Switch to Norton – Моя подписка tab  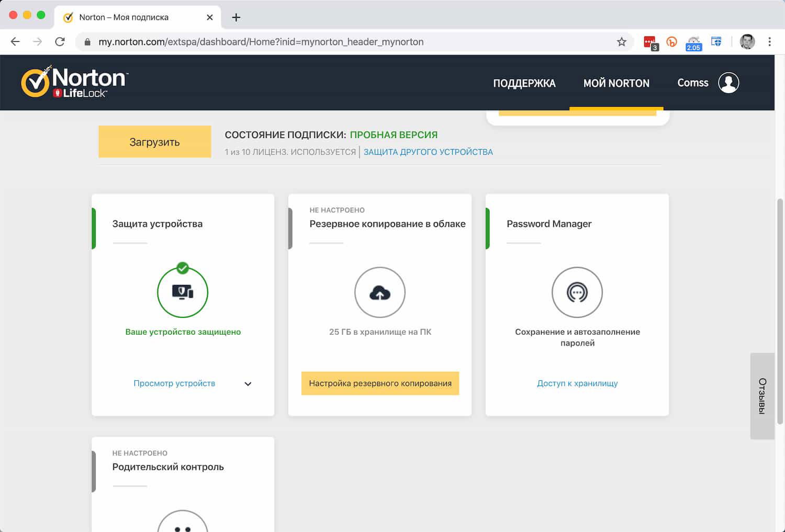pyautogui.click(x=137, y=17)
